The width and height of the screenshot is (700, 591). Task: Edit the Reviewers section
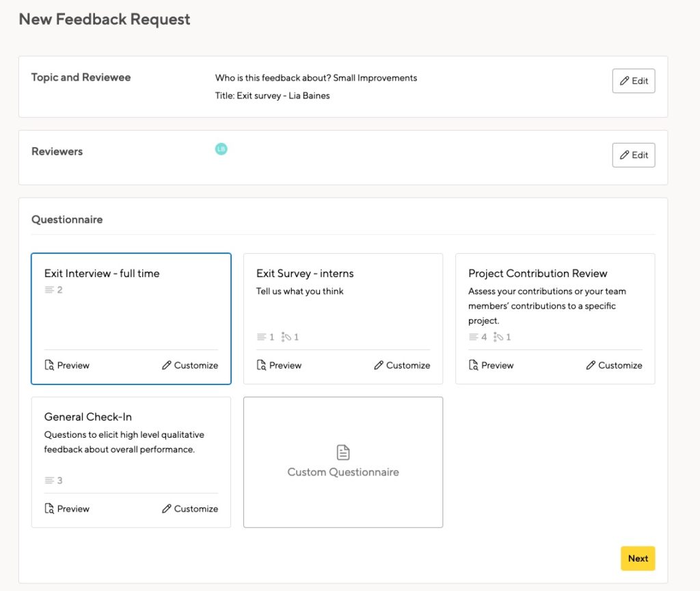633,155
